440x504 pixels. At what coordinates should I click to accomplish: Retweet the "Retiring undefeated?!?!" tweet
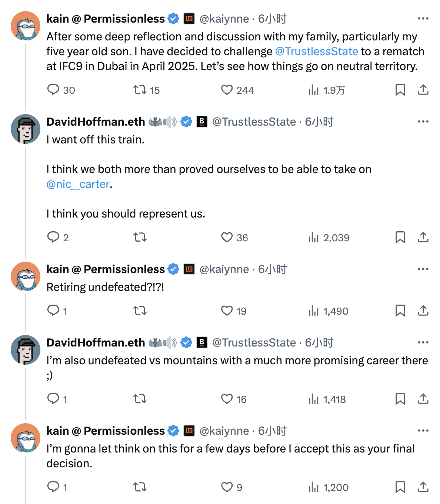(140, 311)
